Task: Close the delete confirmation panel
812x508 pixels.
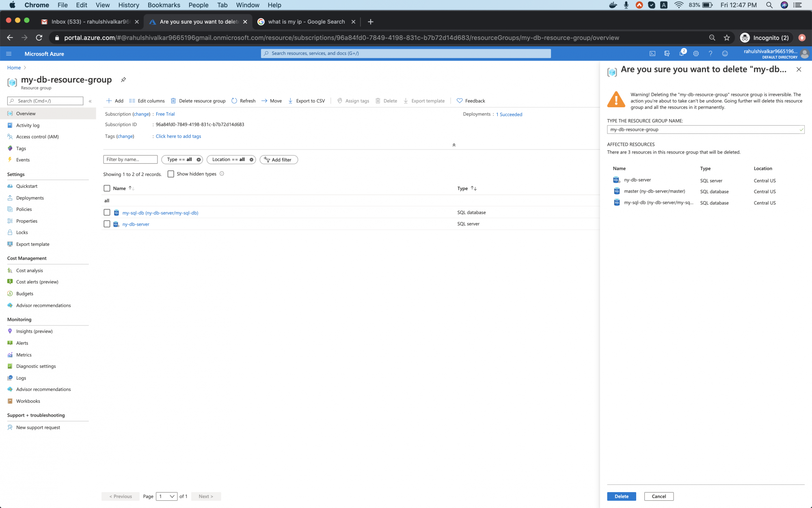Action: point(799,69)
